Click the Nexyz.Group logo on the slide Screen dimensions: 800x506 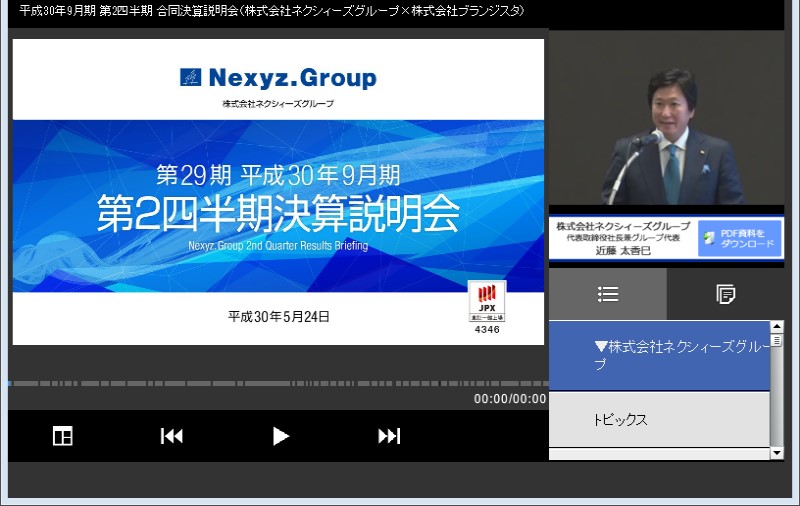pos(278,78)
